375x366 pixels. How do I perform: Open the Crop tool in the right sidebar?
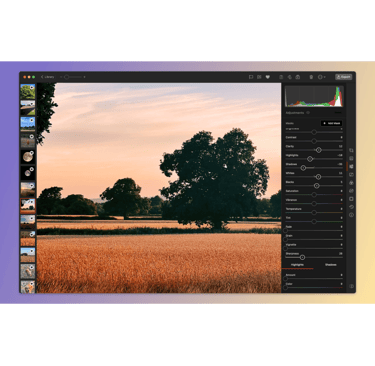pyautogui.click(x=351, y=151)
